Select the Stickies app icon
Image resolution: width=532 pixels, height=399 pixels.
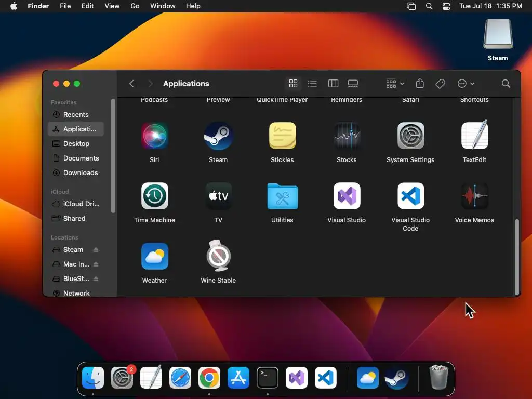(x=282, y=136)
